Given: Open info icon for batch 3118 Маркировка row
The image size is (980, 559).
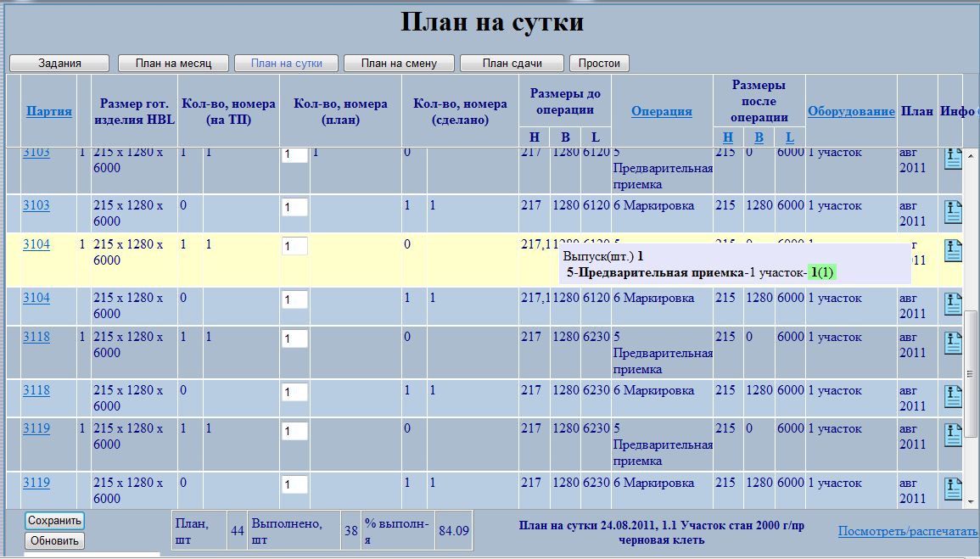Looking at the screenshot, I should (953, 396).
